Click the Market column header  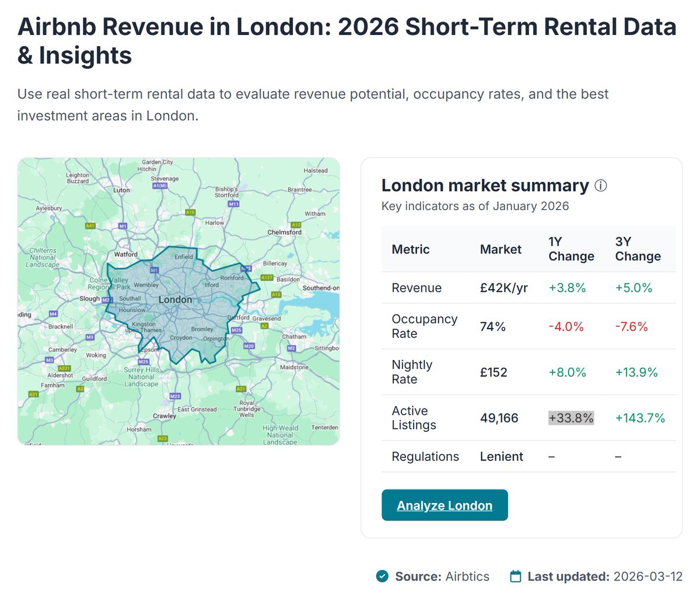click(501, 249)
